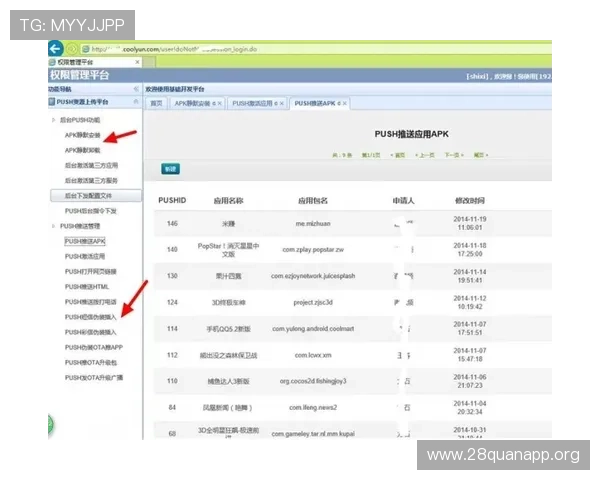The height and width of the screenshot is (480, 600).
Task: Open PUSH打开网页链接 in the tree
Action: [91, 271]
